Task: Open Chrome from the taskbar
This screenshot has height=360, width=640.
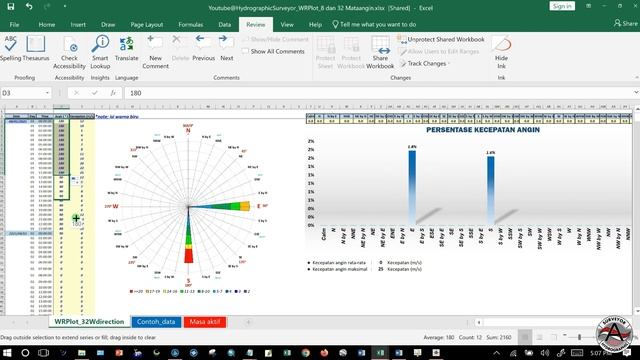Action: [305, 353]
